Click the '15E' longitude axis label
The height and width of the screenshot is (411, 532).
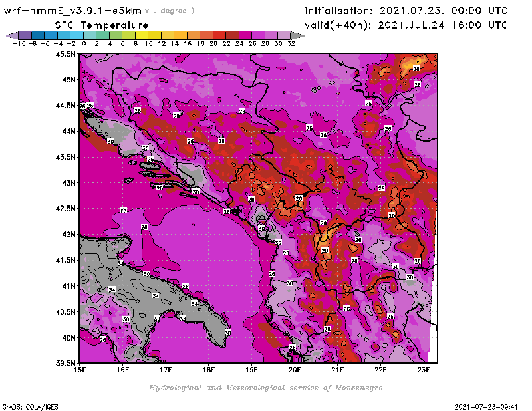coord(80,370)
